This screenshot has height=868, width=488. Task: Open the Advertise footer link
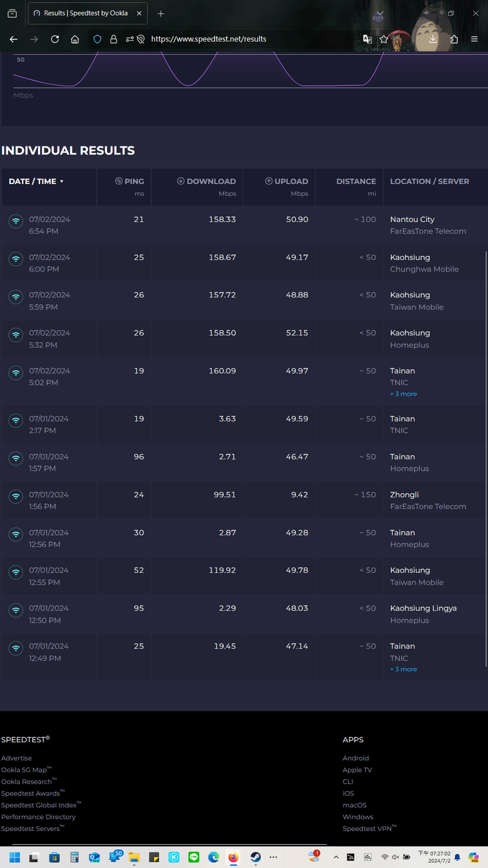(16, 758)
